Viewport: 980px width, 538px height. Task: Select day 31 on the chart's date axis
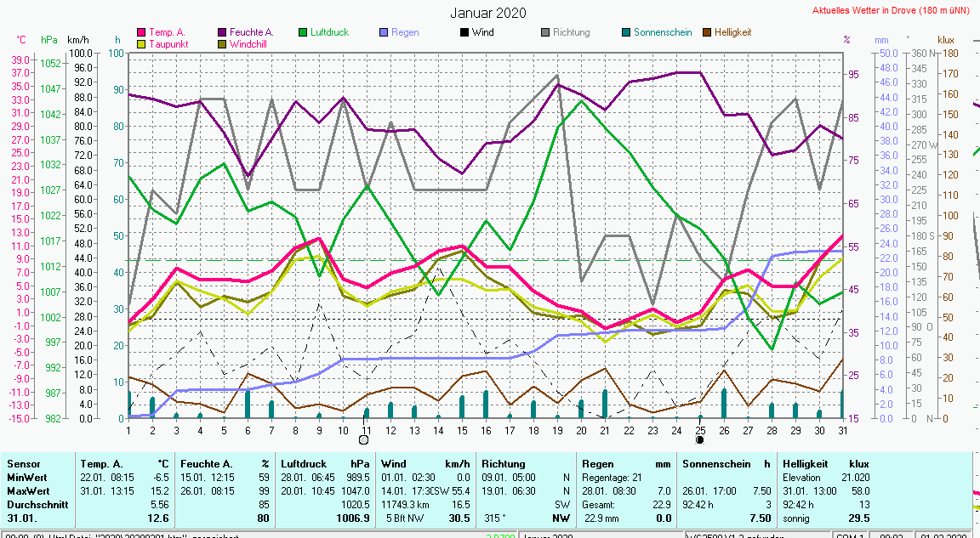[x=842, y=429]
